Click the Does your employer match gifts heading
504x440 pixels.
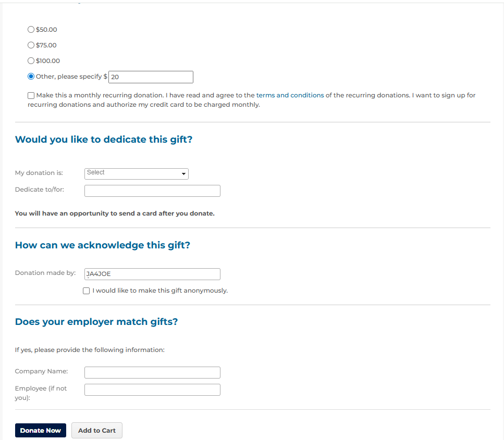[x=96, y=322]
